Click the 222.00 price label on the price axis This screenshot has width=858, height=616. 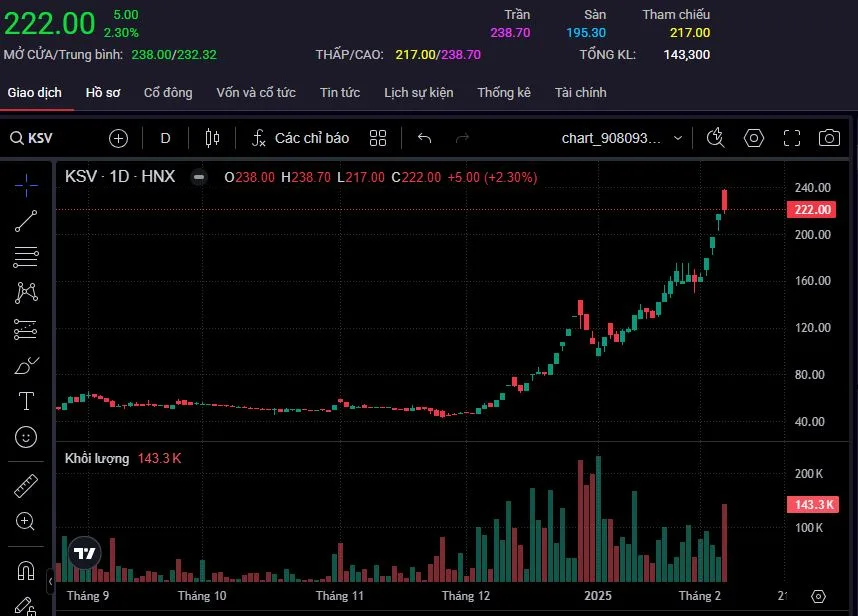pos(811,210)
